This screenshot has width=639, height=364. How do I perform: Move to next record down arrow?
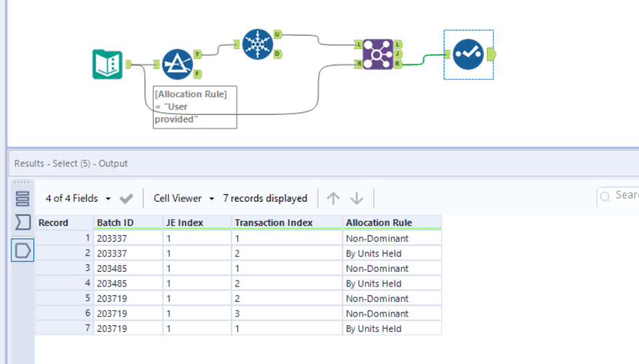(356, 198)
